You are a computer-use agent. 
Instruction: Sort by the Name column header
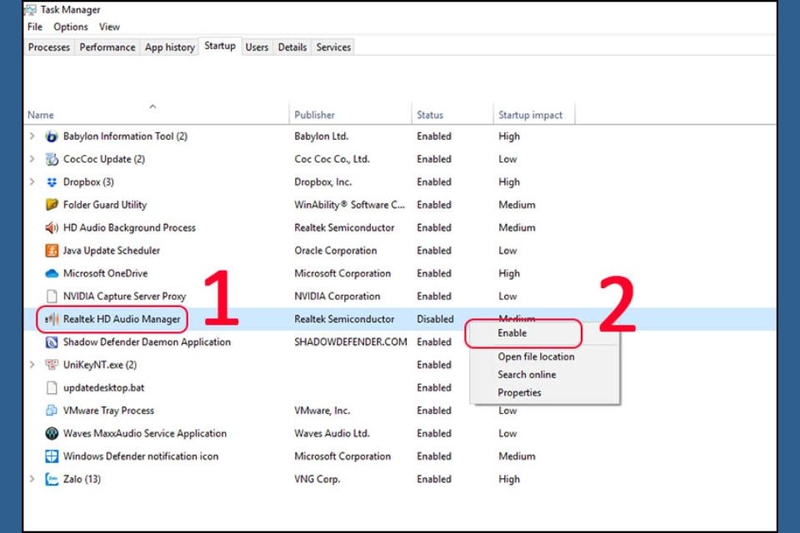click(x=156, y=113)
